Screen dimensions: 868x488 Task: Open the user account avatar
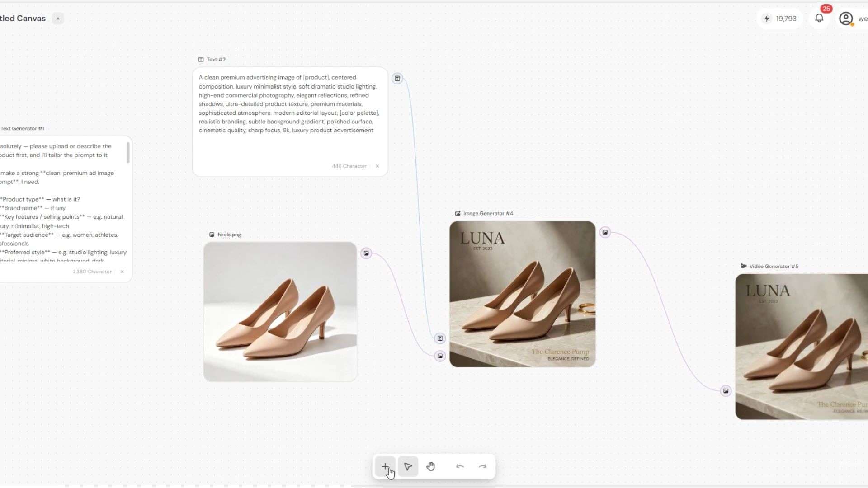846,19
